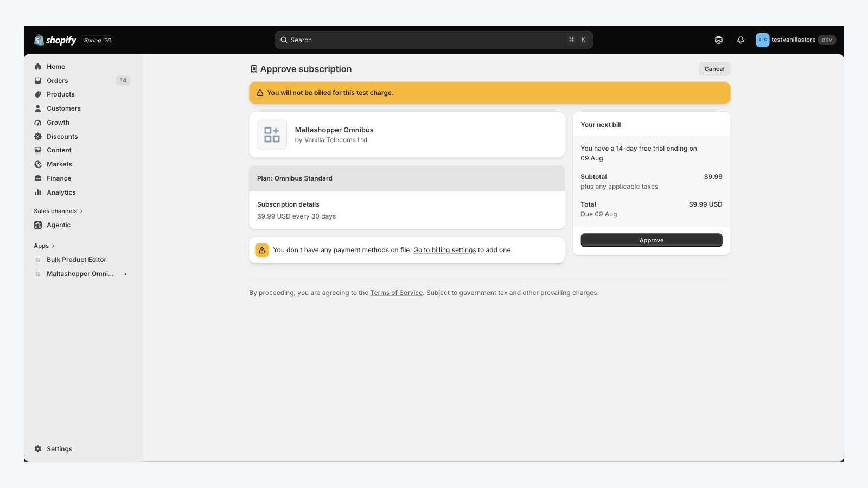Click the Shopify logo
Screen dimensions: 868x488
pos(55,40)
